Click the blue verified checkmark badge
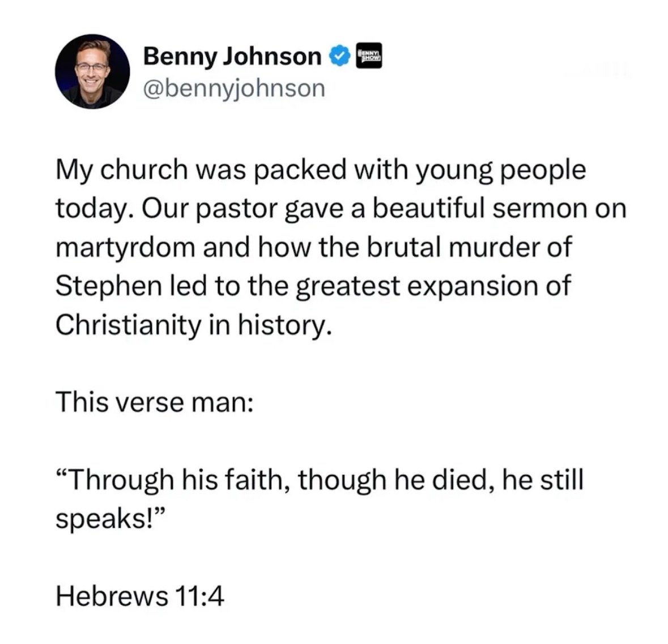 click(x=339, y=57)
